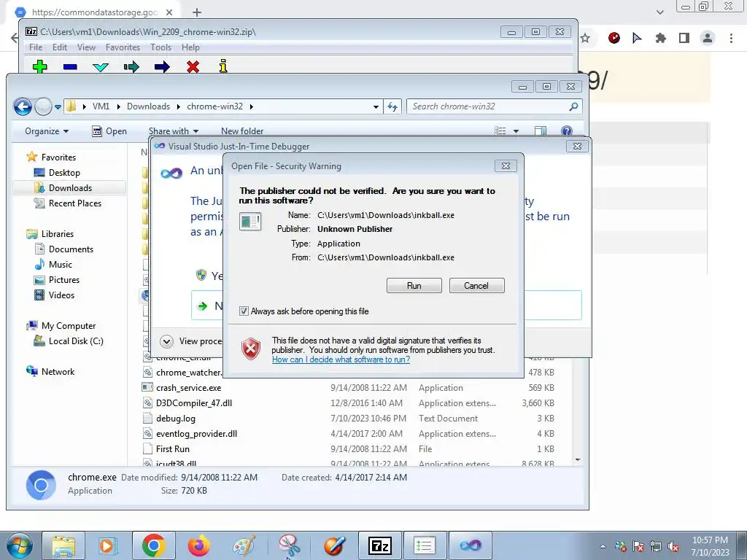747x560 pixels.
Task: Open Explorer help question mark icon
Action: pos(566,131)
